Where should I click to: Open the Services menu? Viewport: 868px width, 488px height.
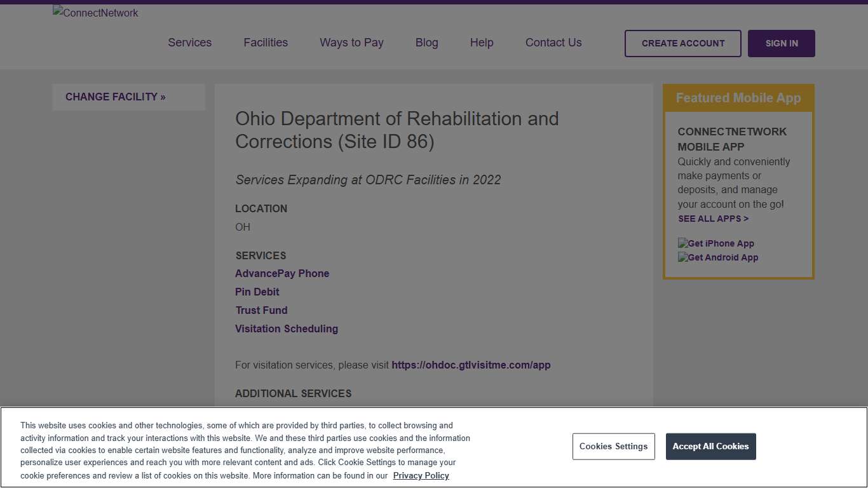point(189,43)
